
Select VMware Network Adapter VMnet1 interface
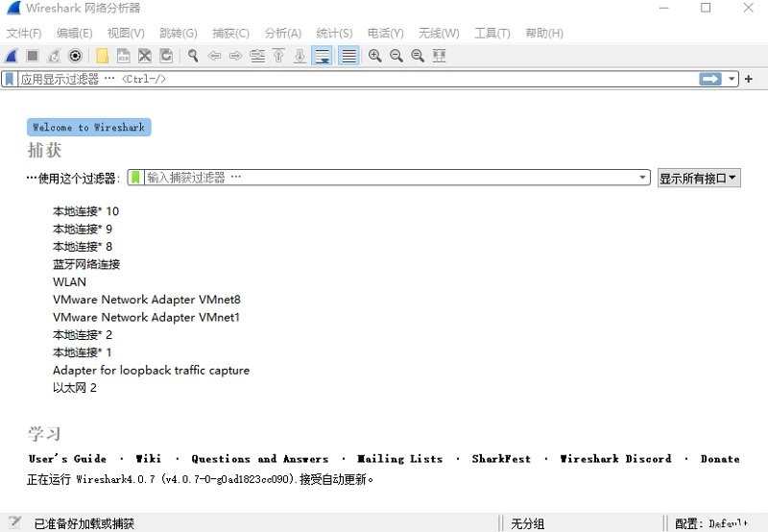pyautogui.click(x=146, y=317)
